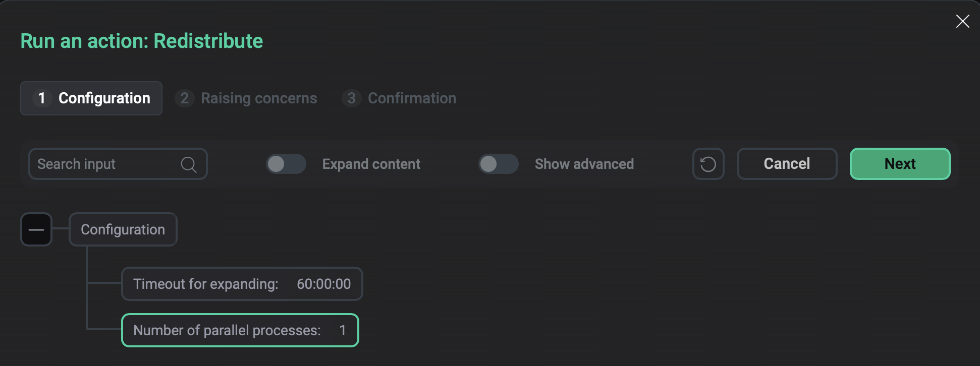This screenshot has width=980, height=366.
Task: Proceed with the green Next button
Action: (x=900, y=164)
